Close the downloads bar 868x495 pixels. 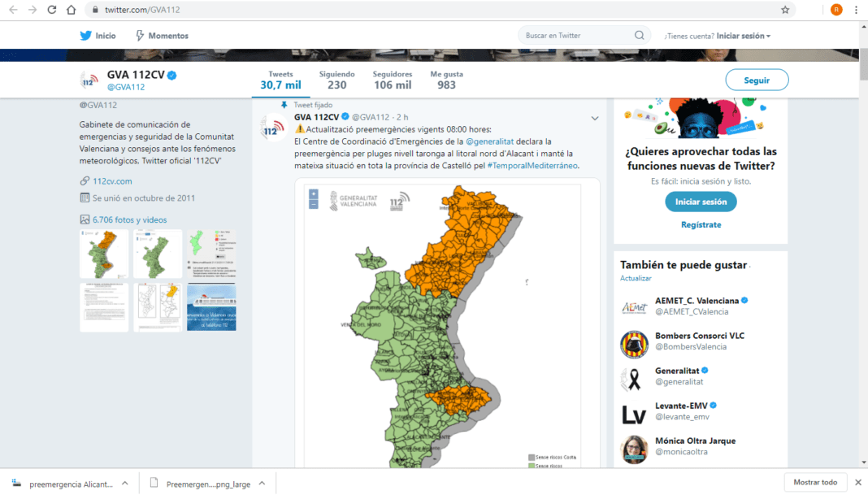858,482
